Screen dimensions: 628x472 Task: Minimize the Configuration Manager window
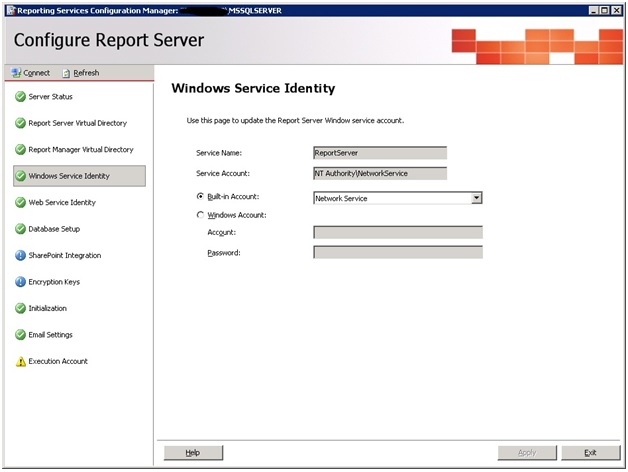click(594, 10)
